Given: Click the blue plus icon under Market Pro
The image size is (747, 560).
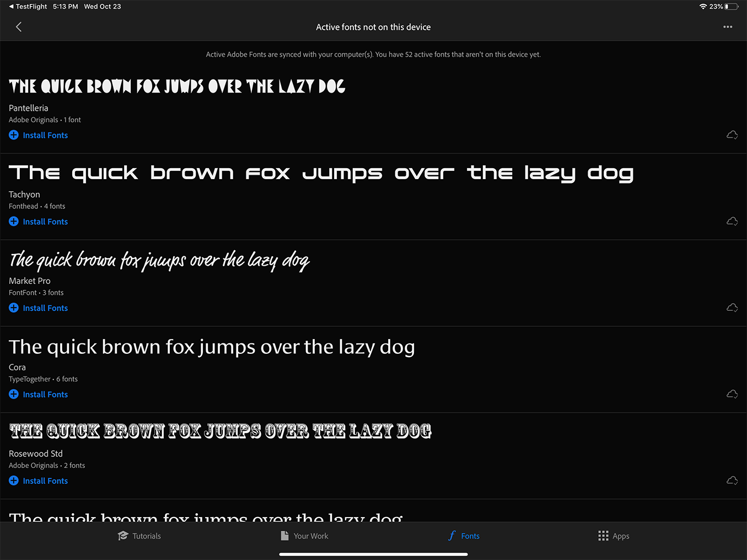Looking at the screenshot, I should tap(14, 308).
